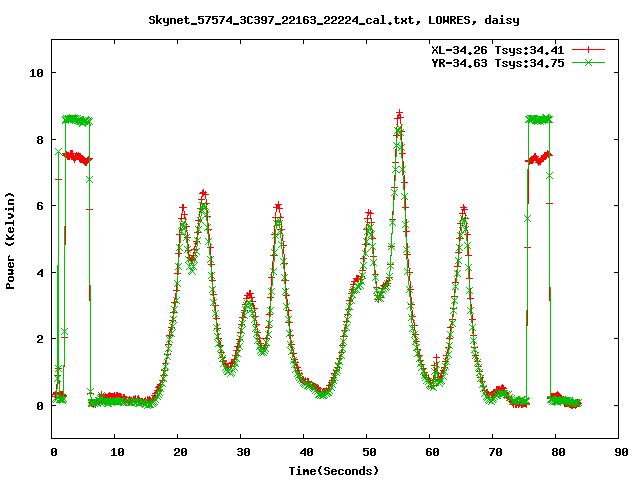Image resolution: width=640 pixels, height=480 pixels.
Task: Click y-axis tick label '10'
Action: pyautogui.click(x=36, y=73)
